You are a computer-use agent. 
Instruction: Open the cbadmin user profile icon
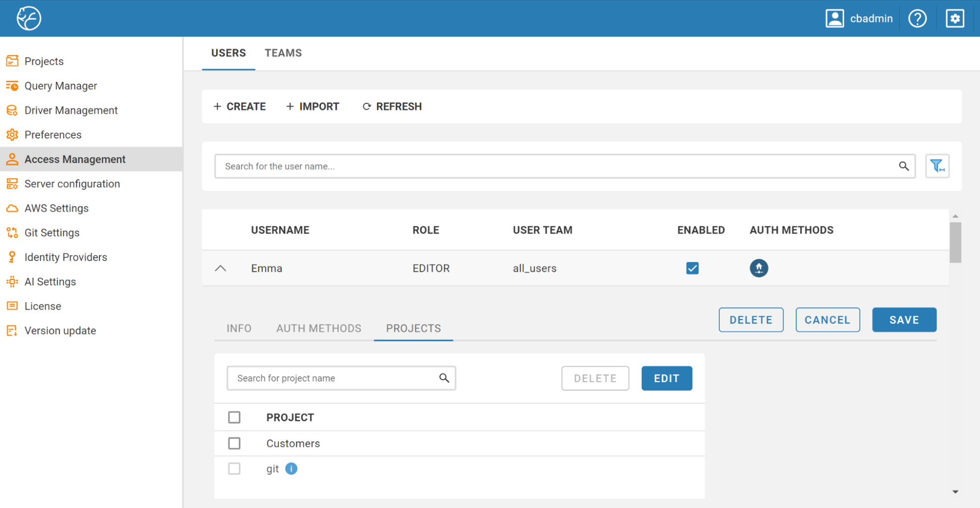834,19
